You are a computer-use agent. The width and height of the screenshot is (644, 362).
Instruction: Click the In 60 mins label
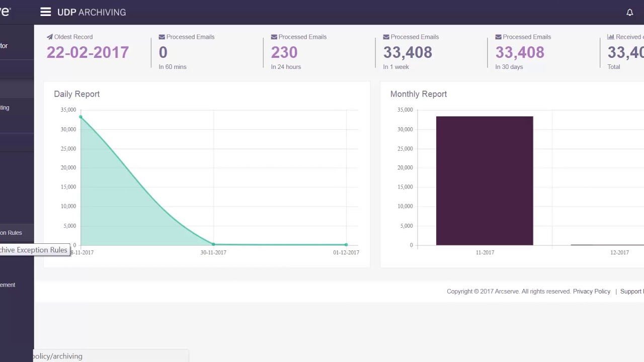(x=173, y=67)
